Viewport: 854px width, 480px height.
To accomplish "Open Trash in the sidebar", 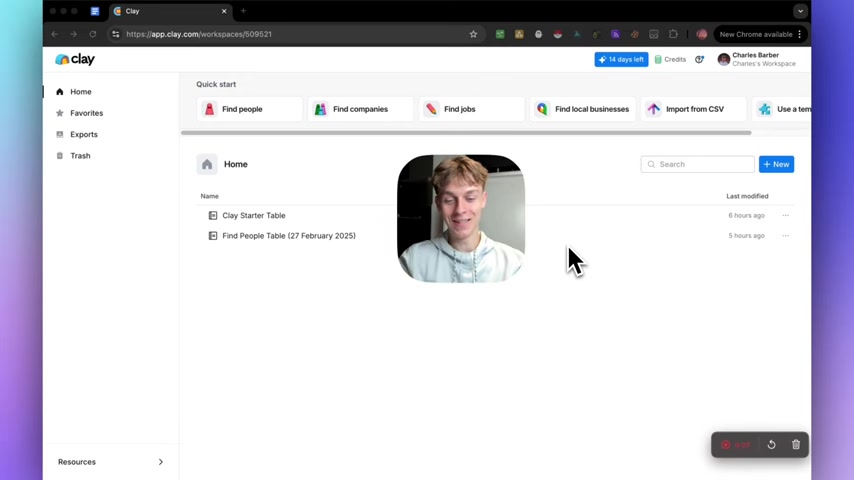I will point(80,155).
